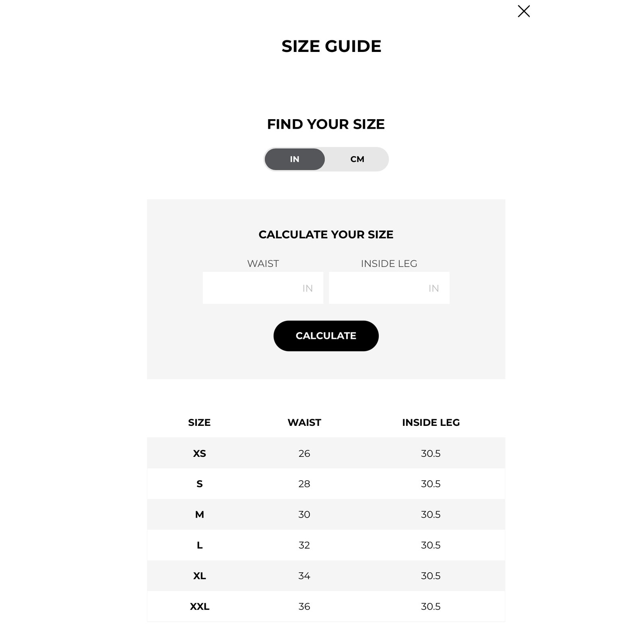Click the Waist measurement input field
Screen dimensions: 644x644
tap(263, 288)
